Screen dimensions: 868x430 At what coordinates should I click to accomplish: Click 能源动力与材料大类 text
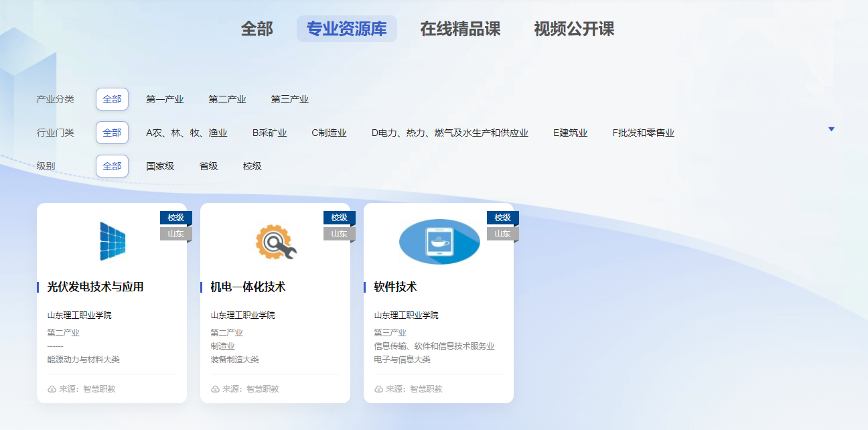point(83,360)
